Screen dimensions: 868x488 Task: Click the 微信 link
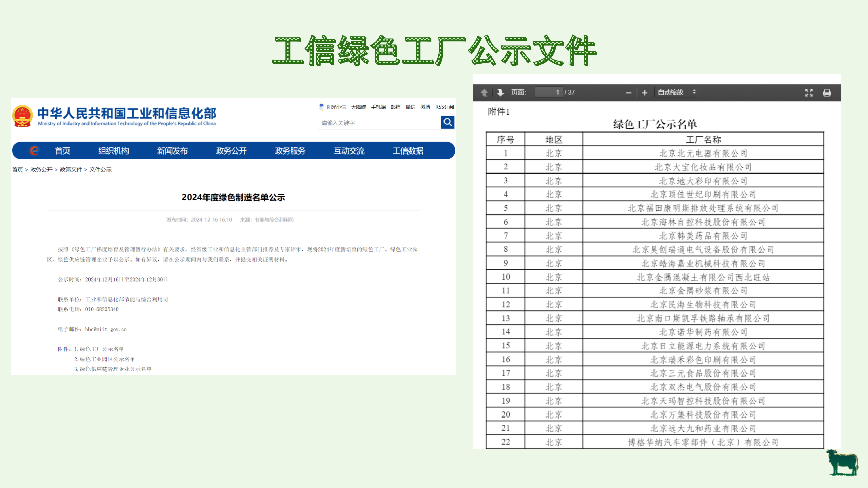point(410,107)
